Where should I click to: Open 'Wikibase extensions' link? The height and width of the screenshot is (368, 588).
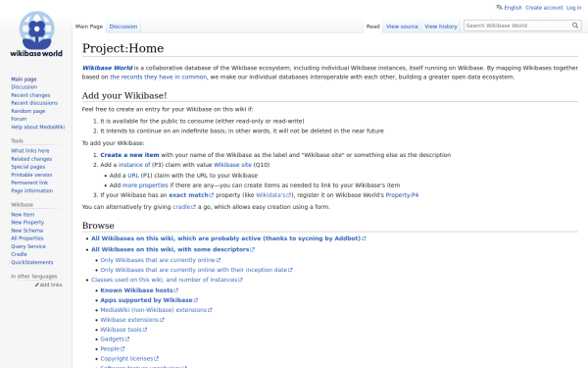(132, 320)
